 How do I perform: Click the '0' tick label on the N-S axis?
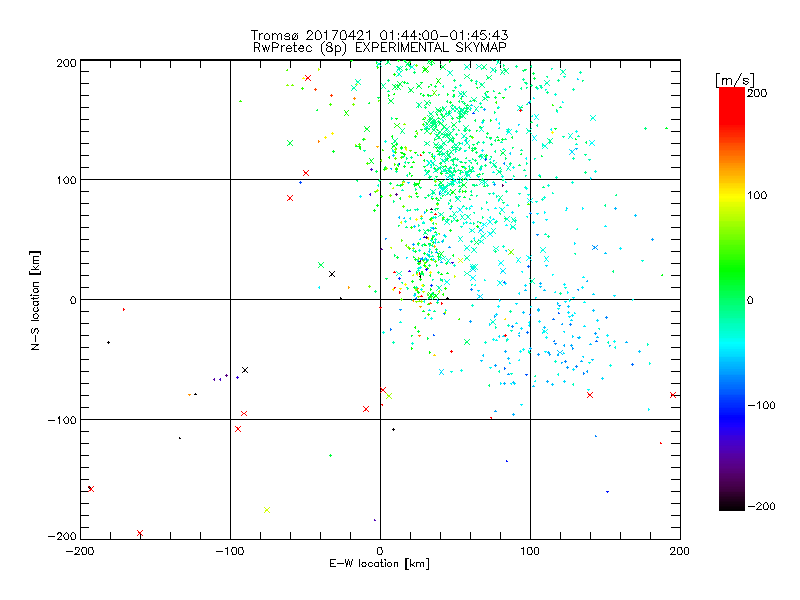click(73, 300)
